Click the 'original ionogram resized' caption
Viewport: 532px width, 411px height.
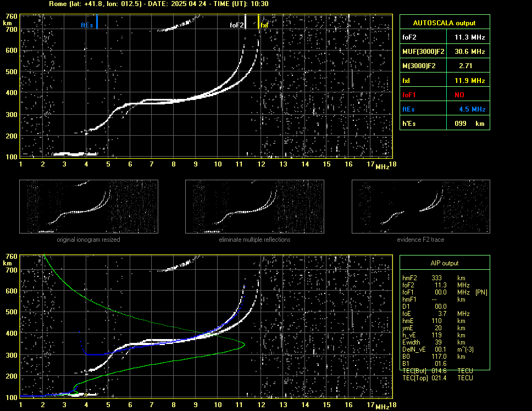point(88,240)
